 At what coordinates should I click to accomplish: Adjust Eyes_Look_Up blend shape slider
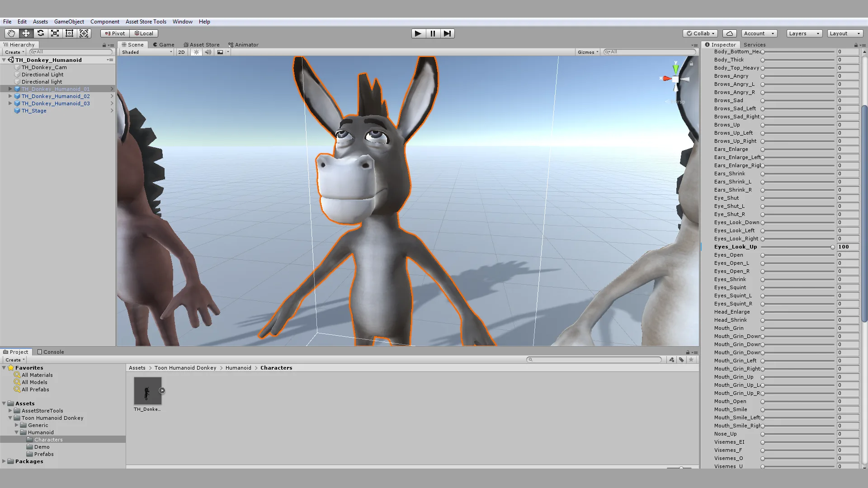(797, 247)
